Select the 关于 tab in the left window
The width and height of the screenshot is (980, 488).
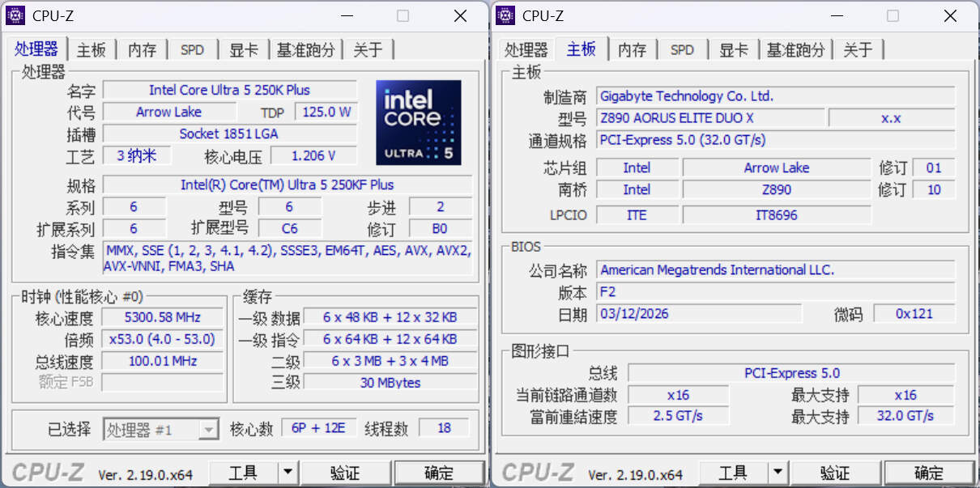[368, 49]
